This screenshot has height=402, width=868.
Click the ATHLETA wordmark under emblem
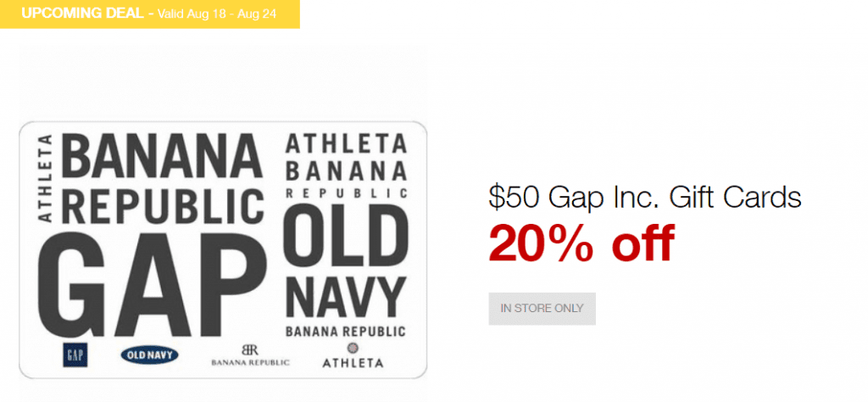353,363
